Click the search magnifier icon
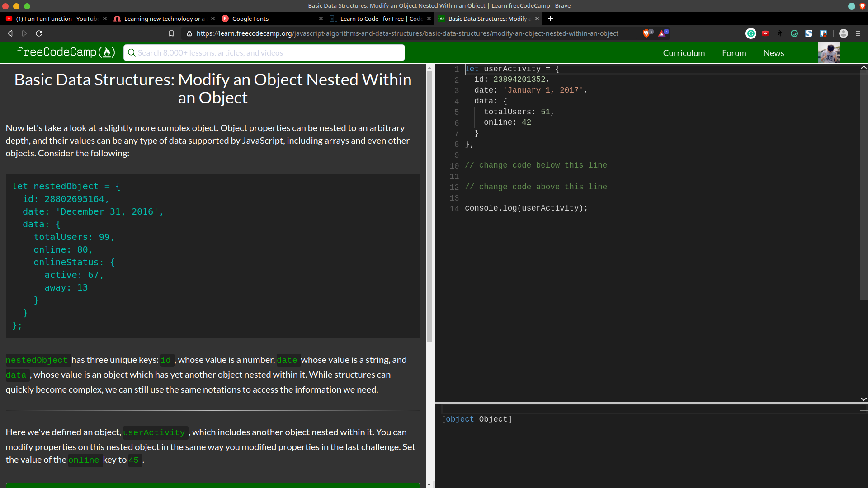Image resolution: width=868 pixels, height=488 pixels. click(132, 53)
